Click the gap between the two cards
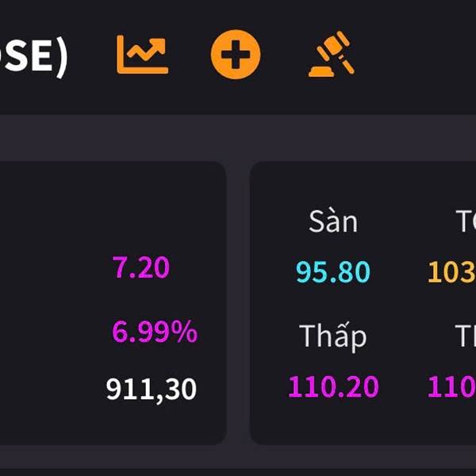This screenshot has width=476, height=476. [x=238, y=301]
